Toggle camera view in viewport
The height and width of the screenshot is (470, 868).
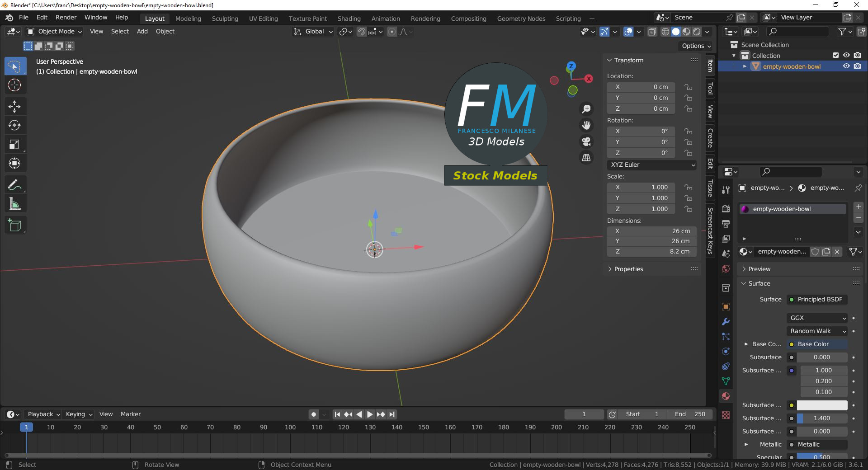pyautogui.click(x=586, y=142)
